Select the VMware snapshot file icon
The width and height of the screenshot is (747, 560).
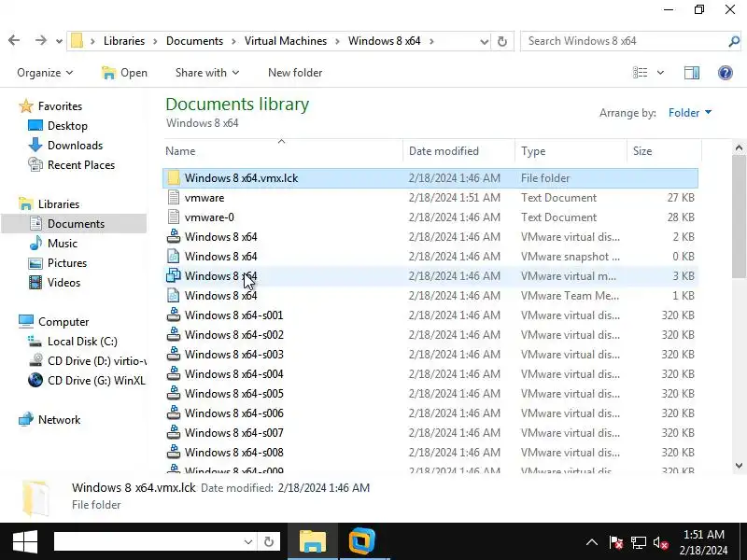(x=174, y=256)
